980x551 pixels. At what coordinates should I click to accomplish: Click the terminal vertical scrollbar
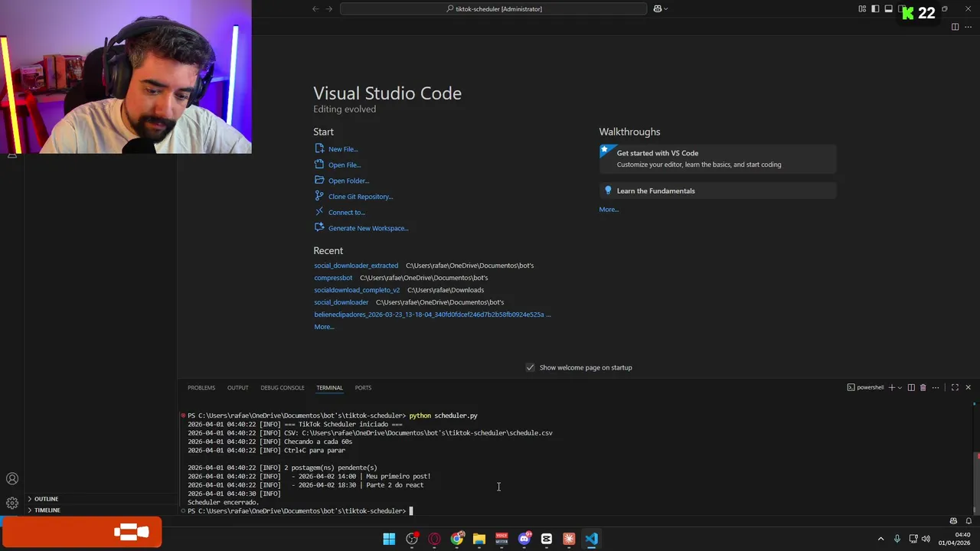976,482
